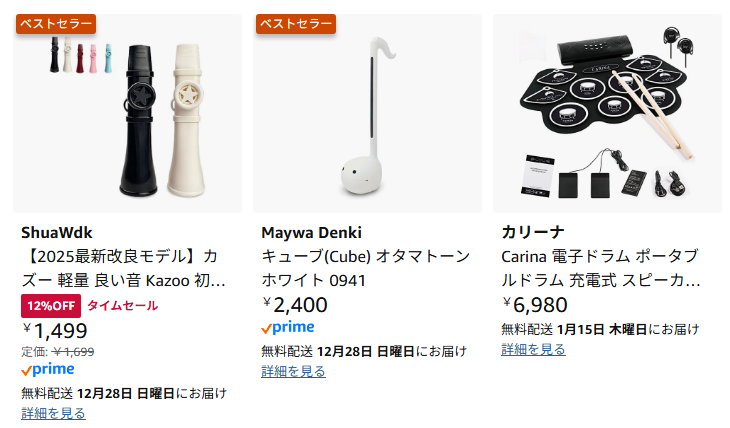Click 詳細を見る under the kazoo delivery info
This screenshot has height=428, width=730.
click(x=53, y=413)
